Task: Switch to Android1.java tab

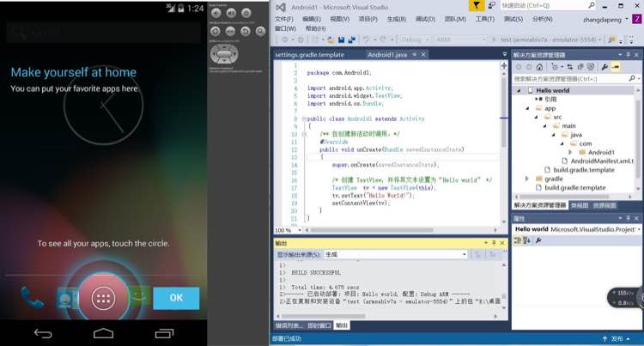Action: pos(387,55)
